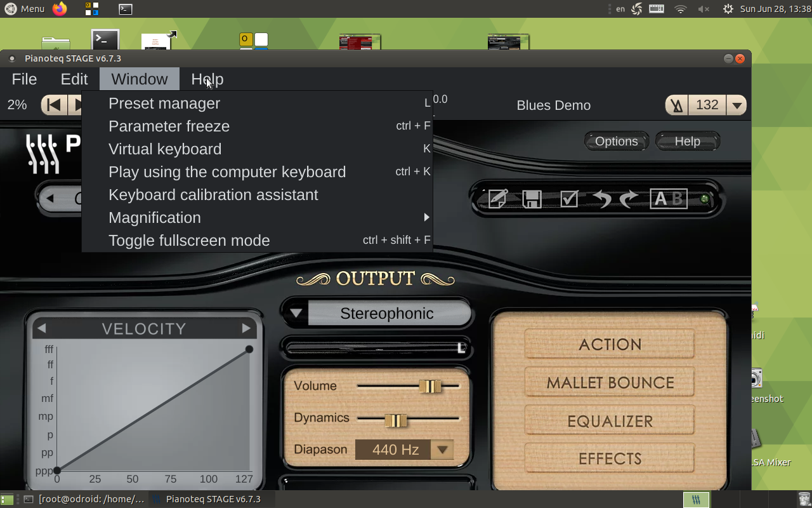
Task: Click the green LED indicator
Action: tap(704, 199)
